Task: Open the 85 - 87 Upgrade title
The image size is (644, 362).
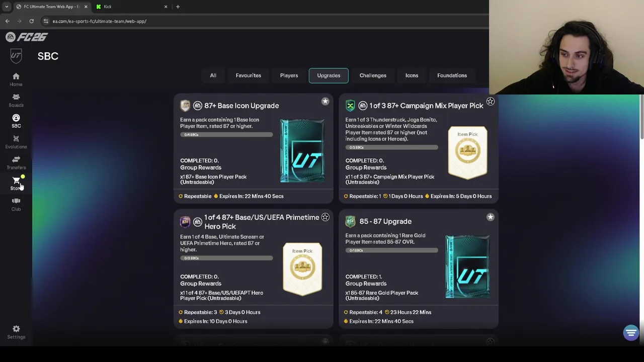Action: 385,221
